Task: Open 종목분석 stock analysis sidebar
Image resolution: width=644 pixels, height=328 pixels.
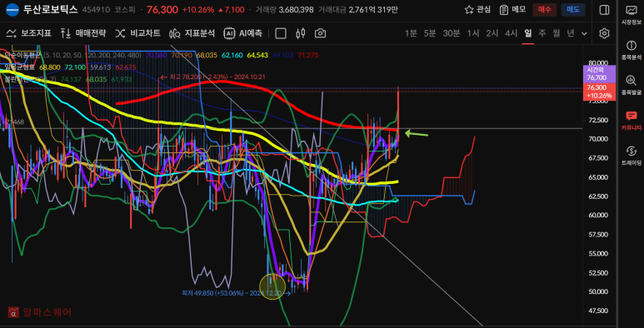Action: click(x=632, y=51)
